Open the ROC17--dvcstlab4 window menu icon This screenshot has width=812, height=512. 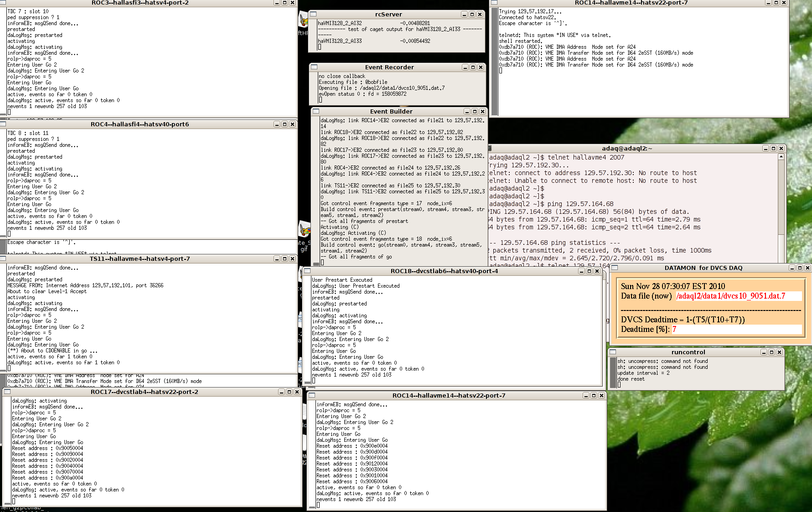tap(7, 392)
